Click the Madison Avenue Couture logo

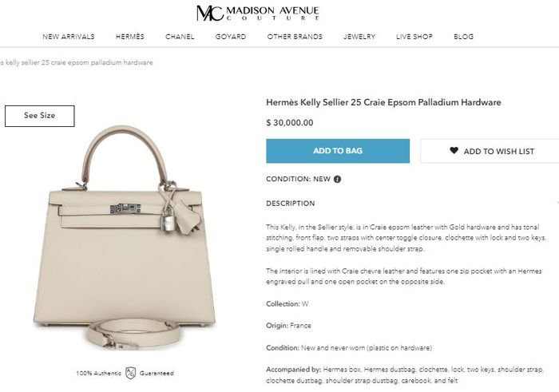coord(258,14)
